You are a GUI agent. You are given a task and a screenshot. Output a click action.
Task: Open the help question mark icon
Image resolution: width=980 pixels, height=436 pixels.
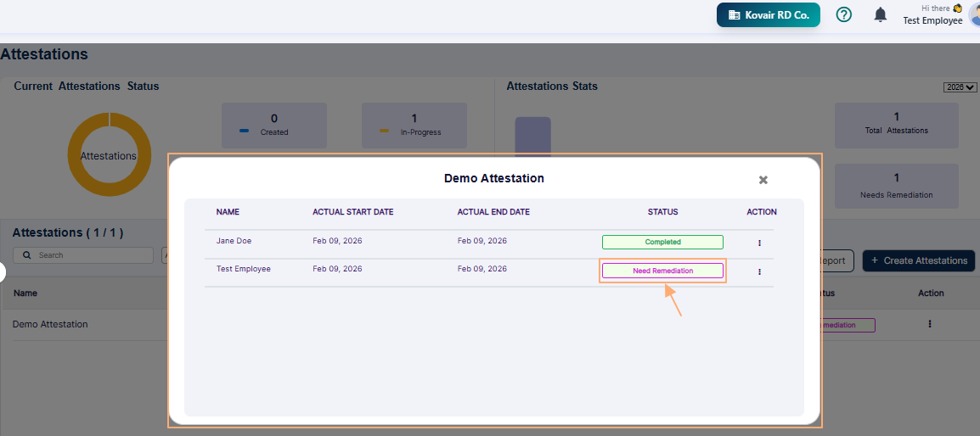(844, 14)
